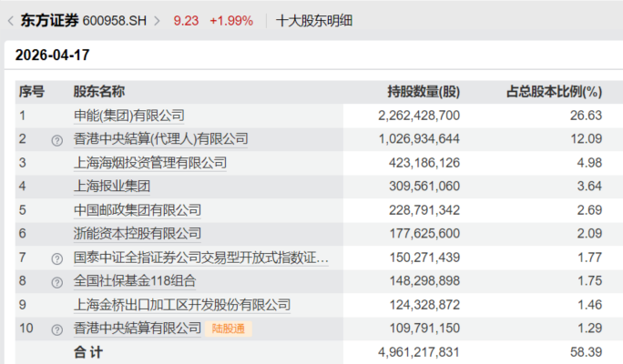The image size is (623, 364).
Task: Click total ratio 58.39
Action: point(586,352)
